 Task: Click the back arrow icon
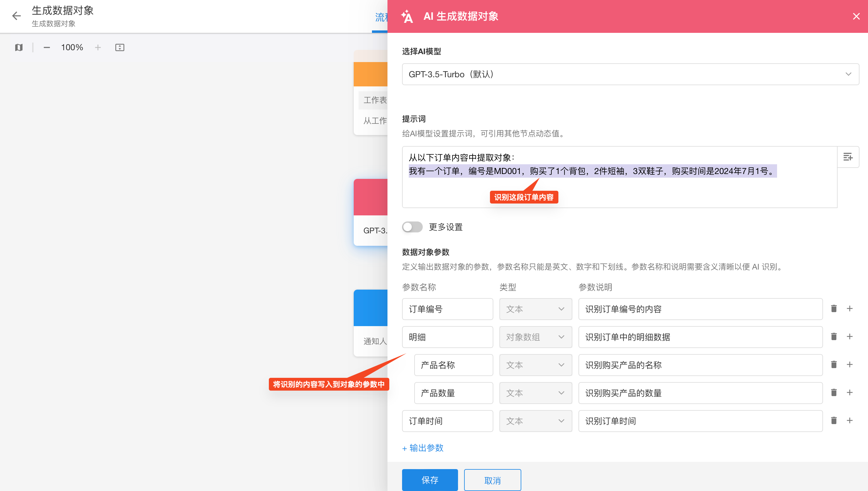(16, 16)
